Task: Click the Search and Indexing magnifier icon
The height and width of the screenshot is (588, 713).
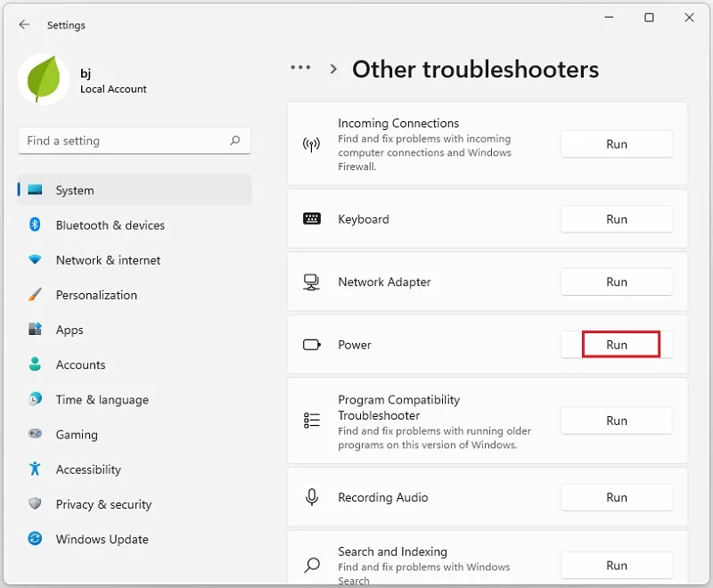Action: pyautogui.click(x=312, y=565)
